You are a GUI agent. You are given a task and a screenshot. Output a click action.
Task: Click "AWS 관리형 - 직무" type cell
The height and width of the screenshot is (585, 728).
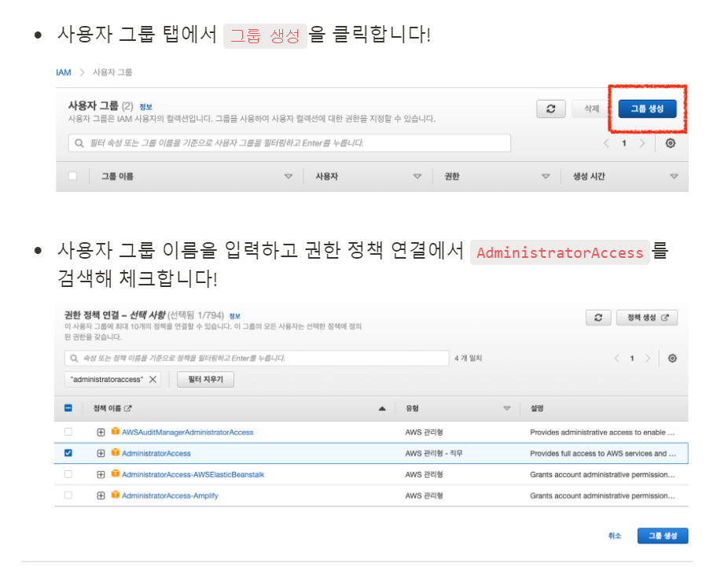point(434,453)
